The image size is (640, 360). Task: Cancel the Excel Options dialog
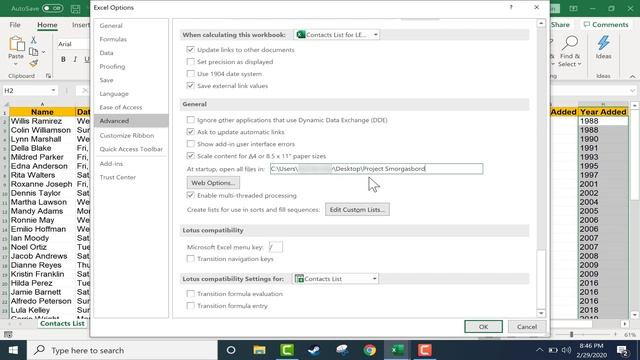click(x=527, y=327)
